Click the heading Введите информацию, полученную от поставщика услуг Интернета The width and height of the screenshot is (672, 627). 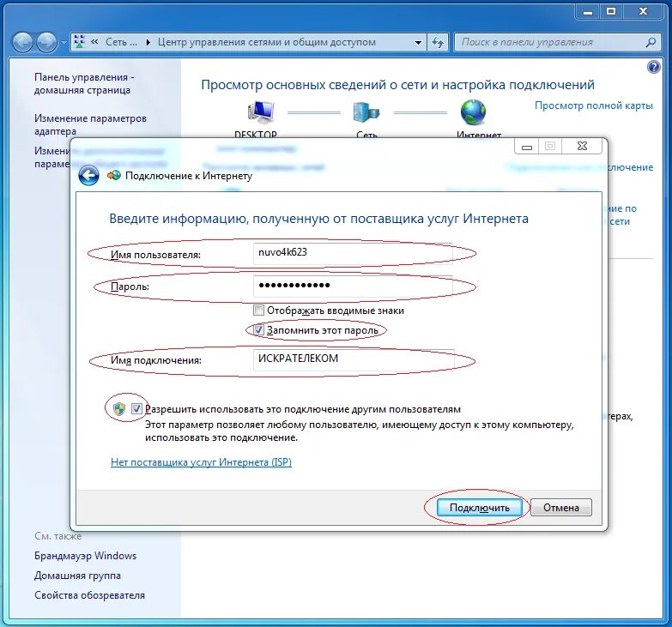[x=319, y=219]
